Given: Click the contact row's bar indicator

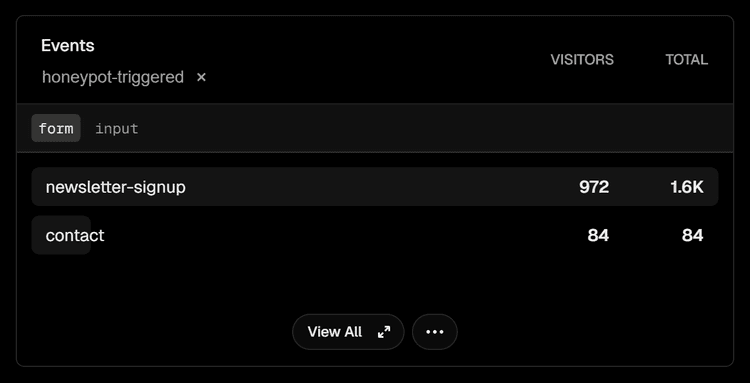Looking at the screenshot, I should pos(61,235).
